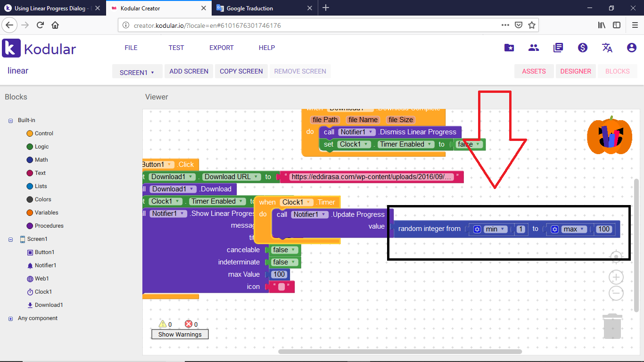Switch to the DESIGNER view
The width and height of the screenshot is (644, 362).
(x=576, y=71)
